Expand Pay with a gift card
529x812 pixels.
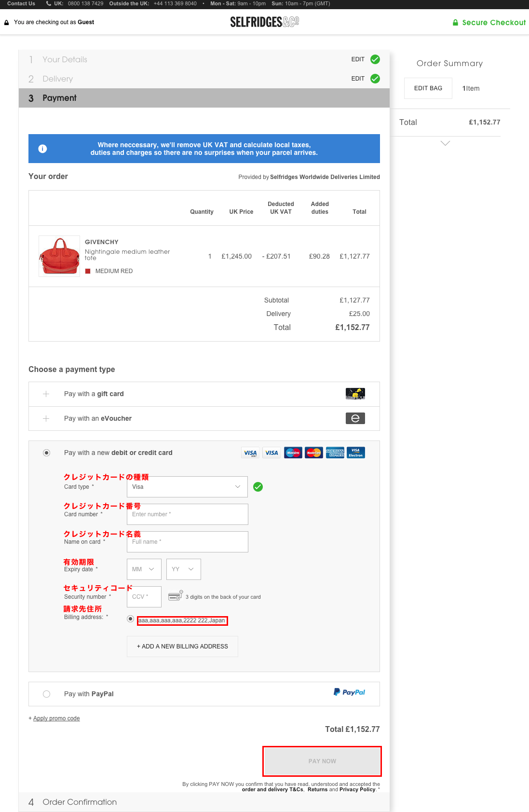204,394
